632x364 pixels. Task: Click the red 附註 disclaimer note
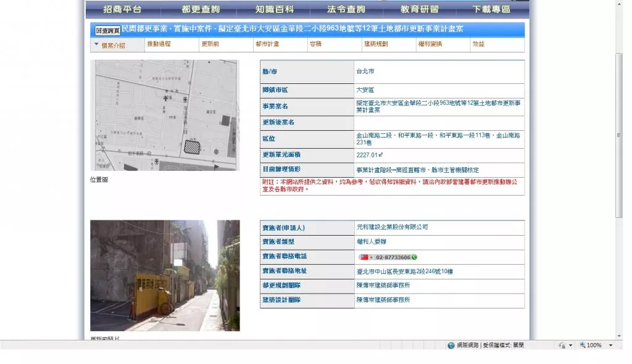pos(390,186)
